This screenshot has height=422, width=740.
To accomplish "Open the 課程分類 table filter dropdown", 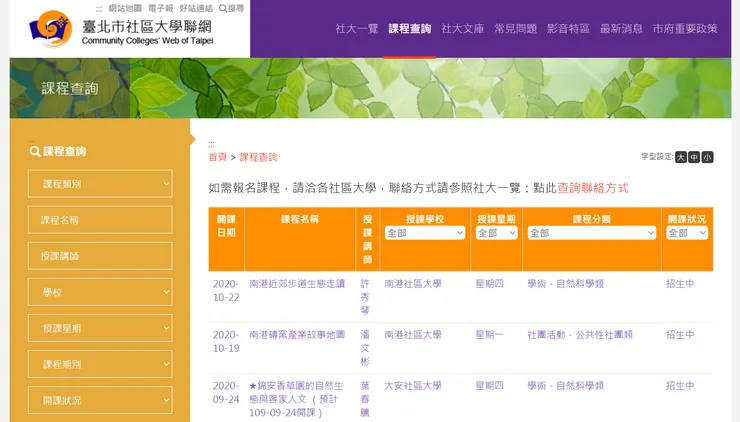I will point(592,233).
